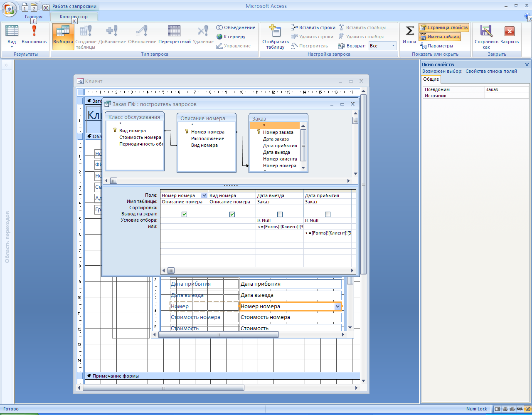The image size is (532, 415).
Task: Click Примечание формы section bar
Action: click(222, 376)
